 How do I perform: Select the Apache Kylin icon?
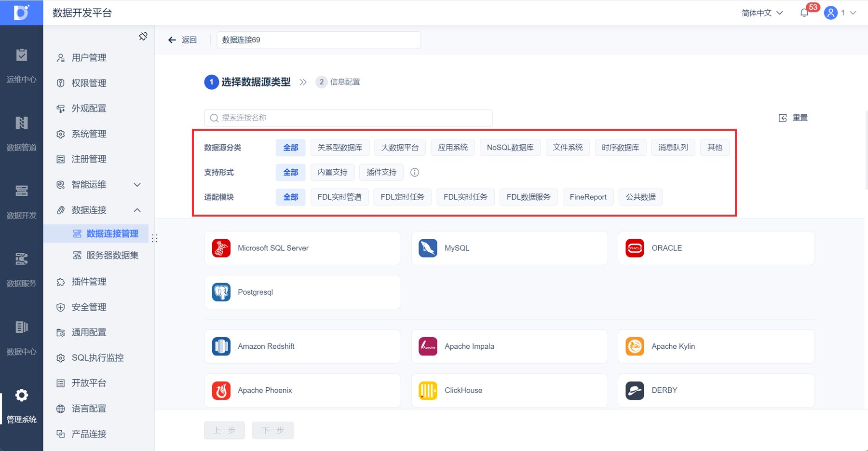click(x=635, y=346)
